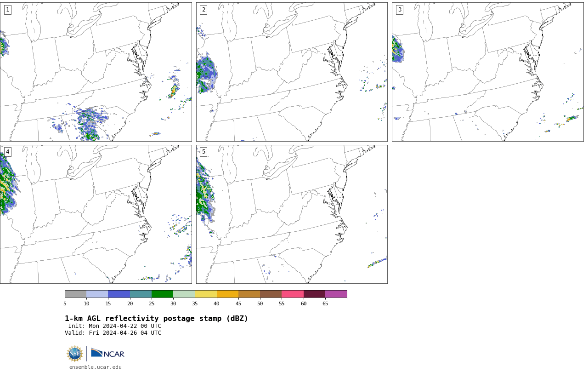Open ensemble member 3 map panel

487,72
